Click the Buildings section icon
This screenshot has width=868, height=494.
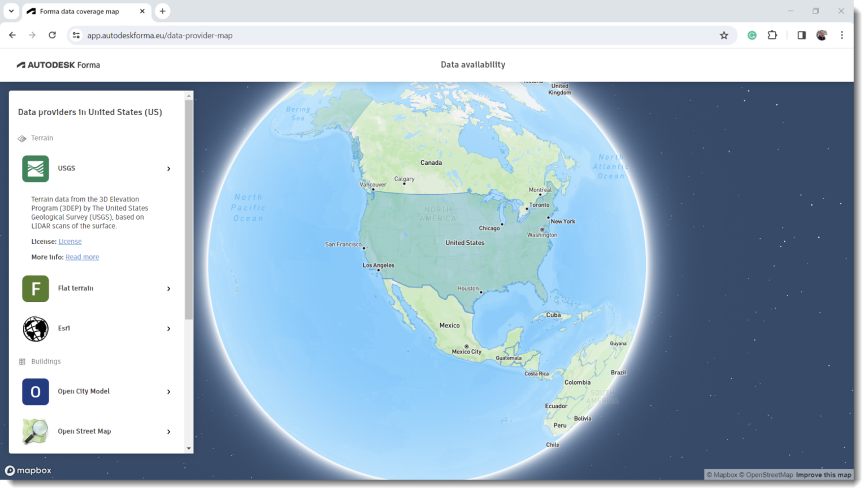[x=21, y=361]
